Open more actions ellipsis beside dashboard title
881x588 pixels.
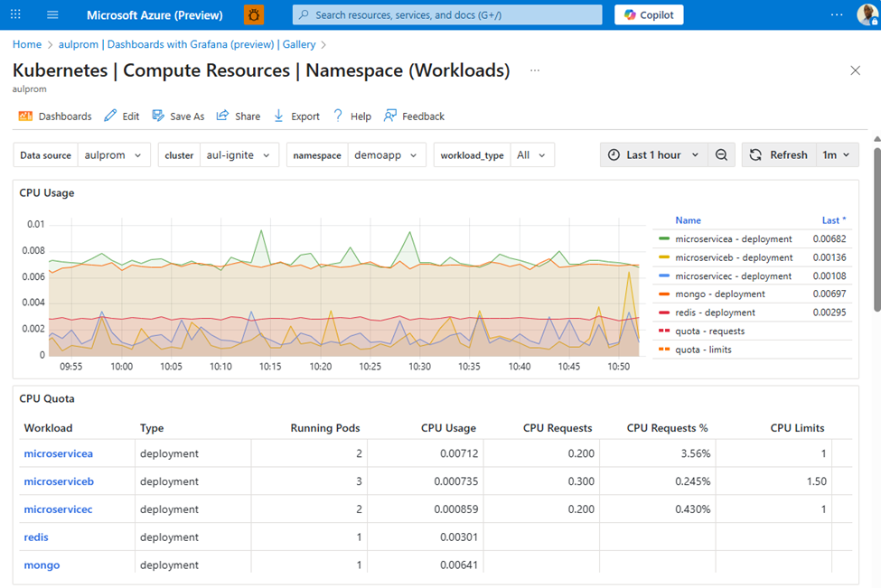click(535, 70)
